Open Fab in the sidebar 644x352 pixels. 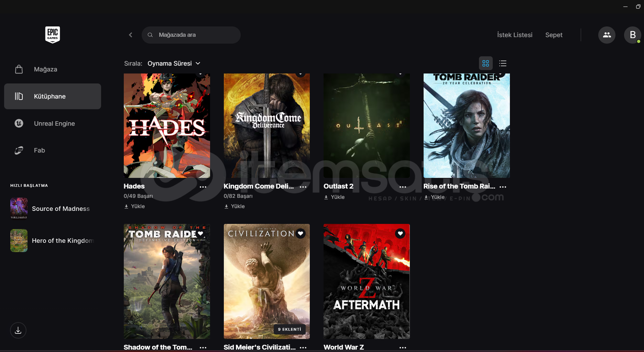(53, 150)
